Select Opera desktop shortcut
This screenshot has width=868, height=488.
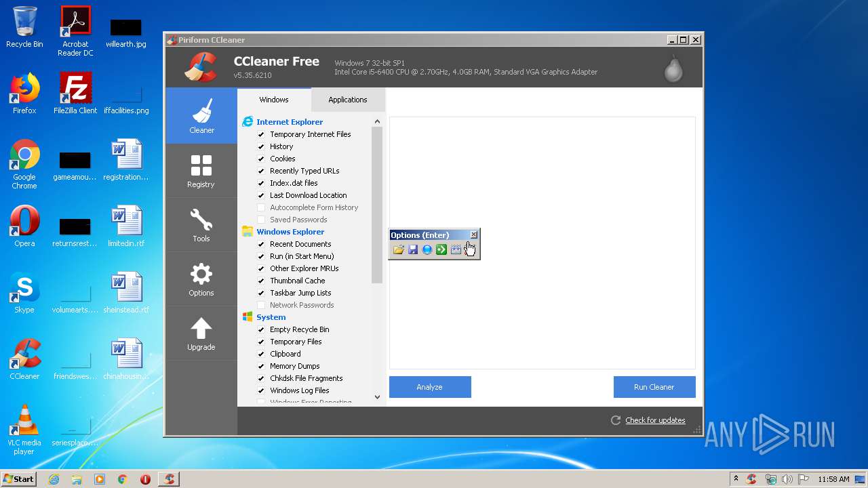point(24,226)
